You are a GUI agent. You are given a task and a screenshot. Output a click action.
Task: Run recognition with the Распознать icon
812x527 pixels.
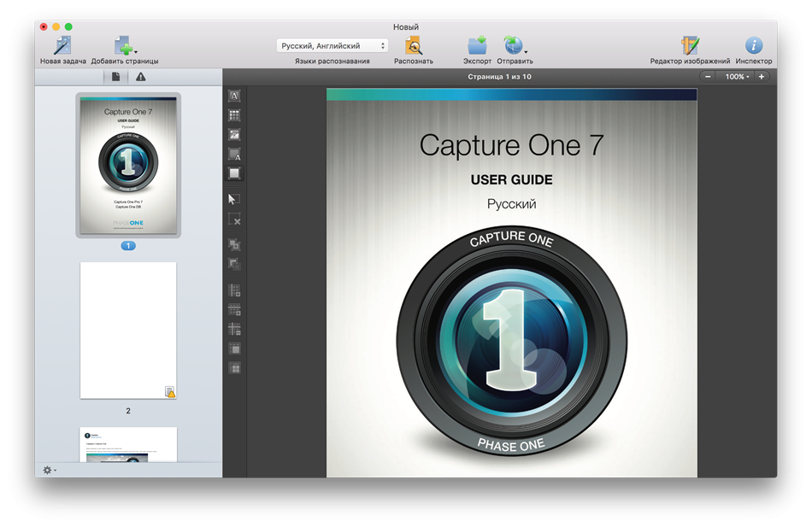point(413,45)
